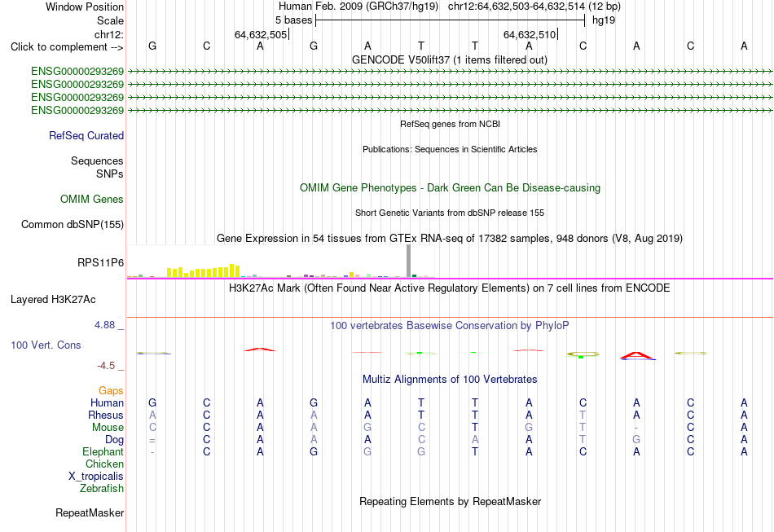Screen dimensions: 774x532
Task: Click the '-' gap in Mouse alignment row
Action: click(x=637, y=428)
